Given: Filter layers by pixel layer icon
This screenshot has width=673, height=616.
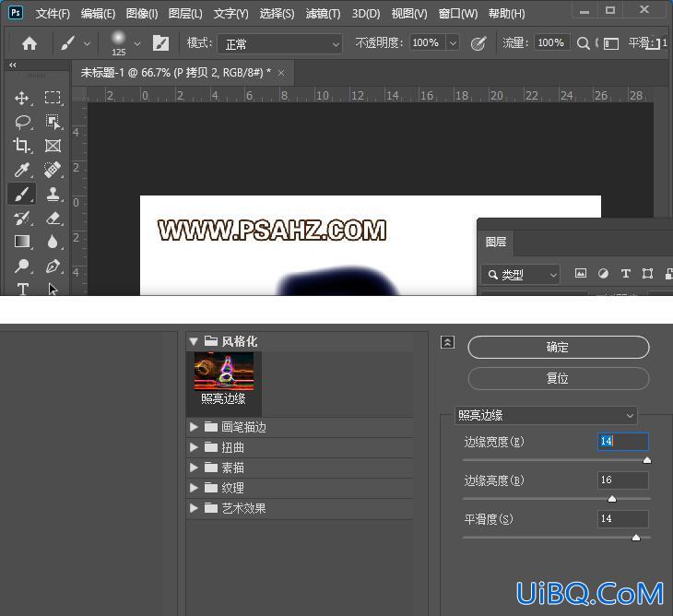Looking at the screenshot, I should [580, 274].
